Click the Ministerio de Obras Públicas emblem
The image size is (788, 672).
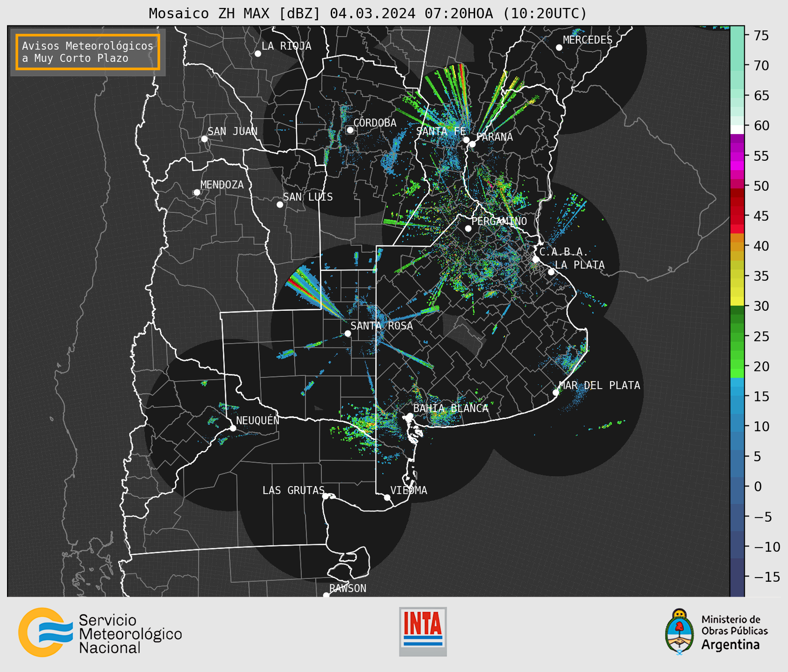pyautogui.click(x=679, y=632)
